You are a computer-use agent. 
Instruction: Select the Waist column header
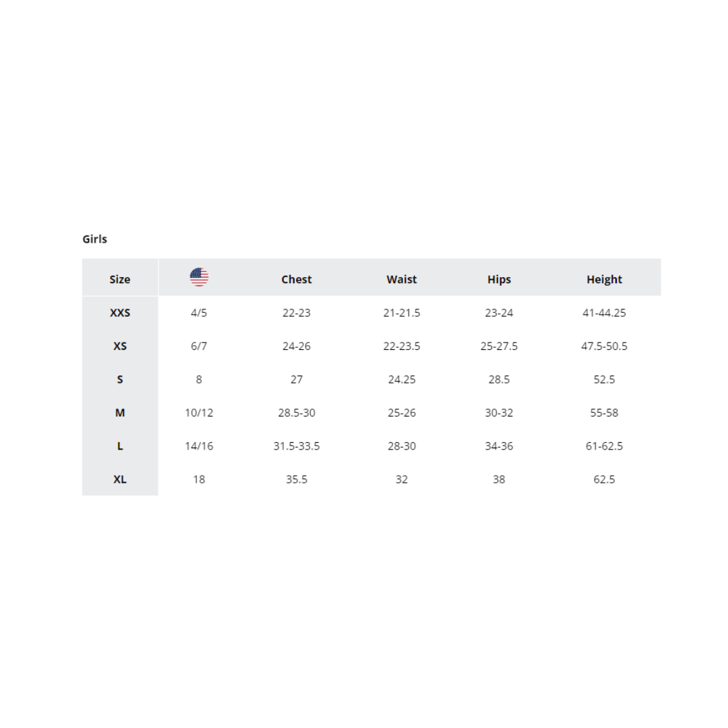(x=402, y=279)
